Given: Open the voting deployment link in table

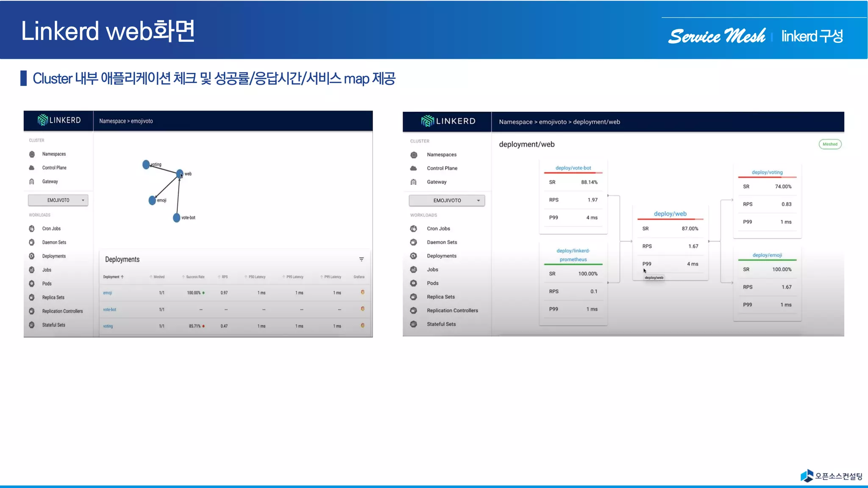Looking at the screenshot, I should (x=108, y=326).
